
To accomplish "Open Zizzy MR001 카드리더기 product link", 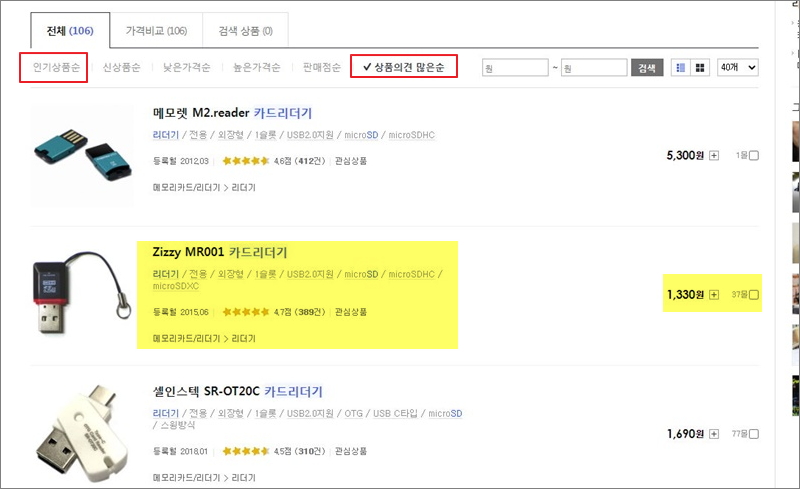I will pyautogui.click(x=220, y=252).
